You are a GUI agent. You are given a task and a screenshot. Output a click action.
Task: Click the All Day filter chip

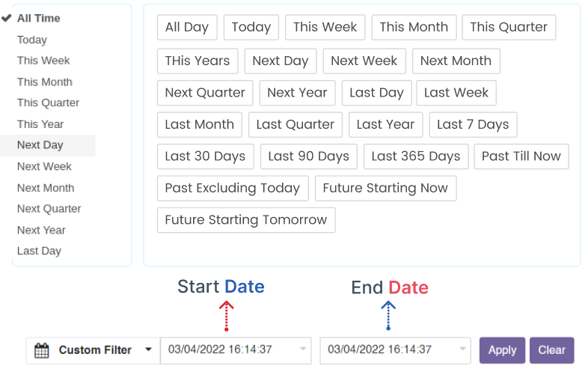pyautogui.click(x=187, y=27)
